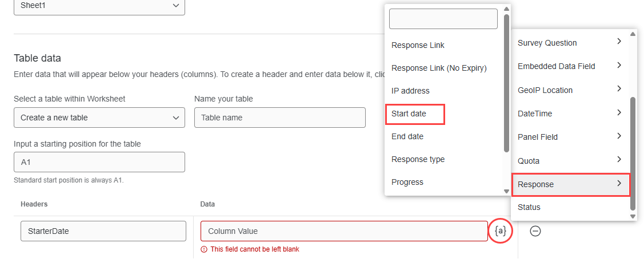This screenshot has width=644, height=263.
Task: Click the "Select a table within Worksheet" label
Action: pyautogui.click(x=70, y=99)
